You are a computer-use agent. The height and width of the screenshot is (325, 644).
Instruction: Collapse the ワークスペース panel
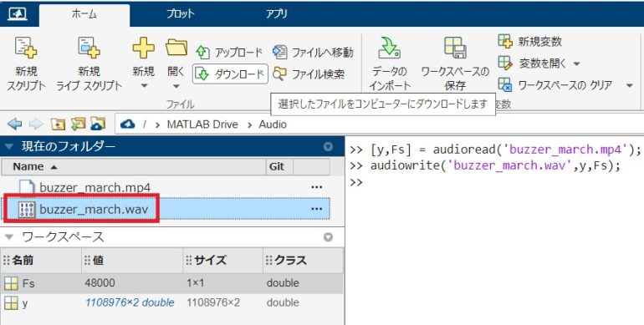coord(9,236)
